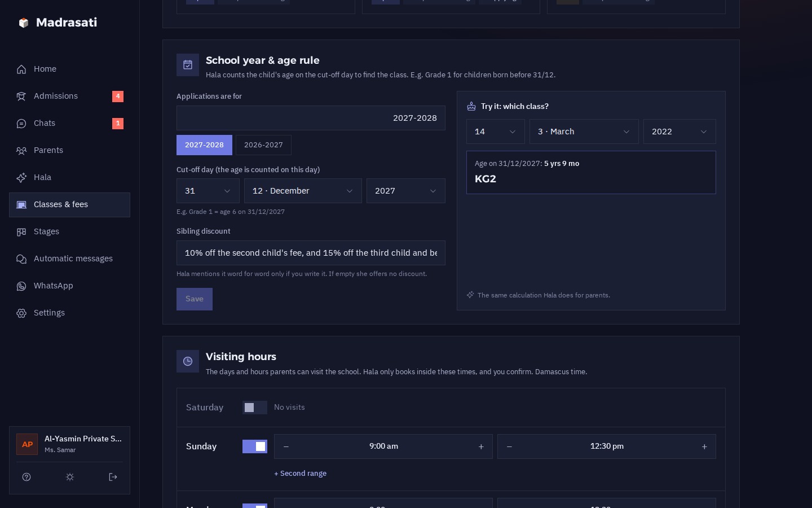Click the AP school avatar
The width and height of the screenshot is (812, 508).
pos(27,444)
